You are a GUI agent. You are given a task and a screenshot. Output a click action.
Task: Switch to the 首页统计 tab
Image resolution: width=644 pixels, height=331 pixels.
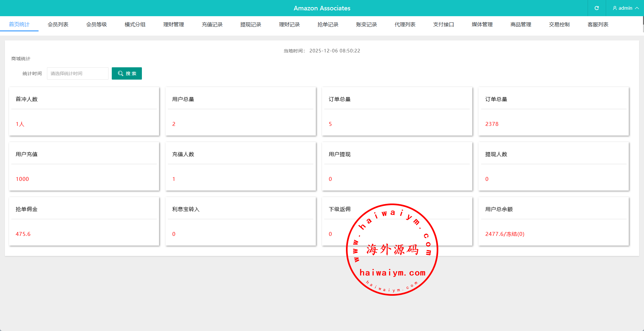(x=19, y=25)
